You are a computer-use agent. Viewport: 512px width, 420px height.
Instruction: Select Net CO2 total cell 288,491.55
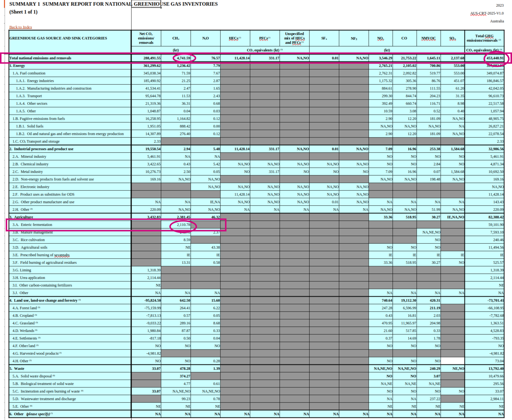(152, 58)
